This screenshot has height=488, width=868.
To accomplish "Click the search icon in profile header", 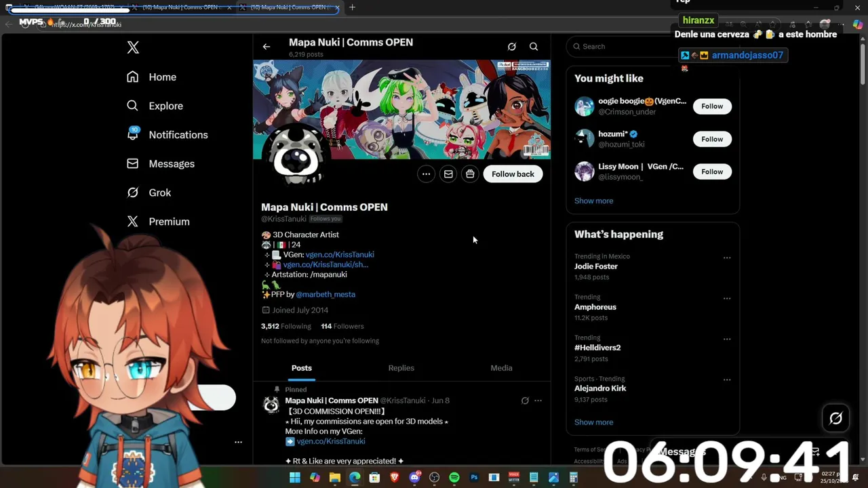I will point(534,47).
